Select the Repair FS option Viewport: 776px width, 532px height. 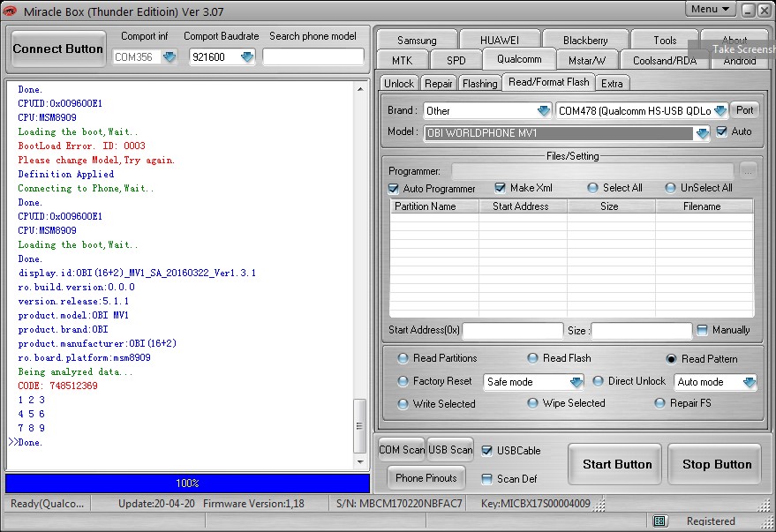659,403
